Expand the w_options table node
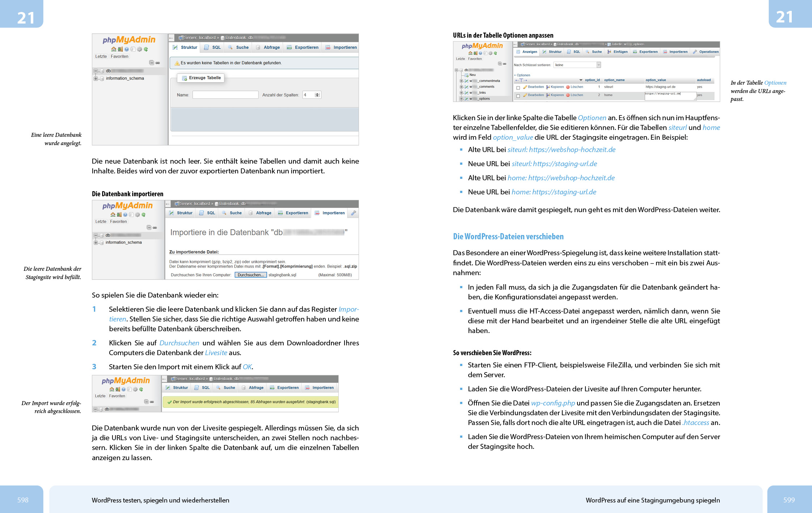Image resolution: width=812 pixels, height=513 pixels. (461, 98)
